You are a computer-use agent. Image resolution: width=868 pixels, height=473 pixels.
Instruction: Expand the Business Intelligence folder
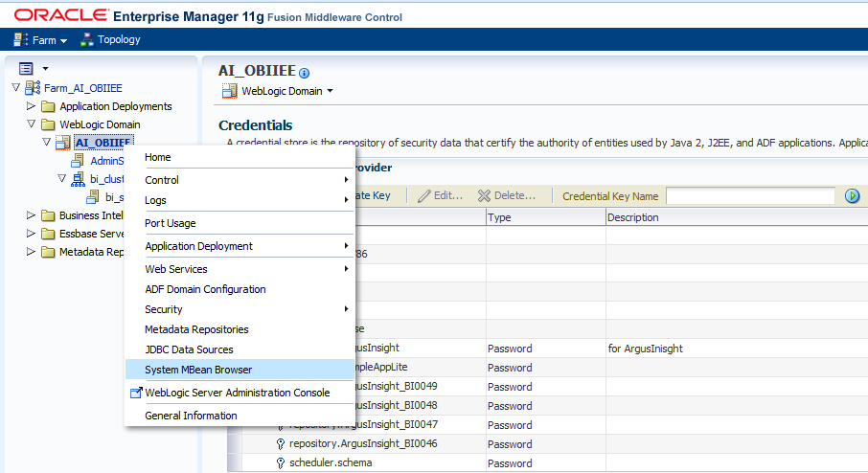click(31, 214)
